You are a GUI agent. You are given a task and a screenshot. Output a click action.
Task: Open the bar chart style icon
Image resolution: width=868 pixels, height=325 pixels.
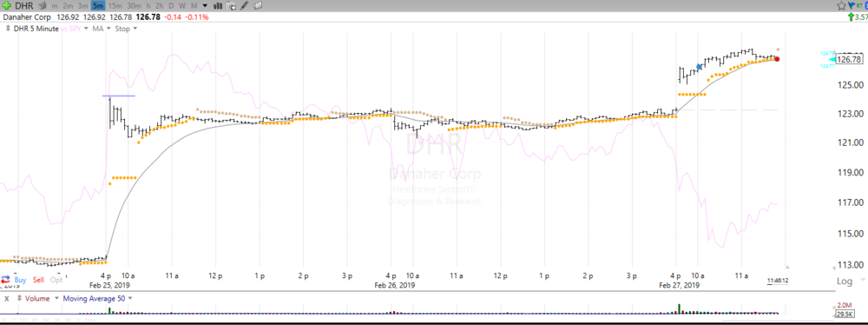(218, 6)
